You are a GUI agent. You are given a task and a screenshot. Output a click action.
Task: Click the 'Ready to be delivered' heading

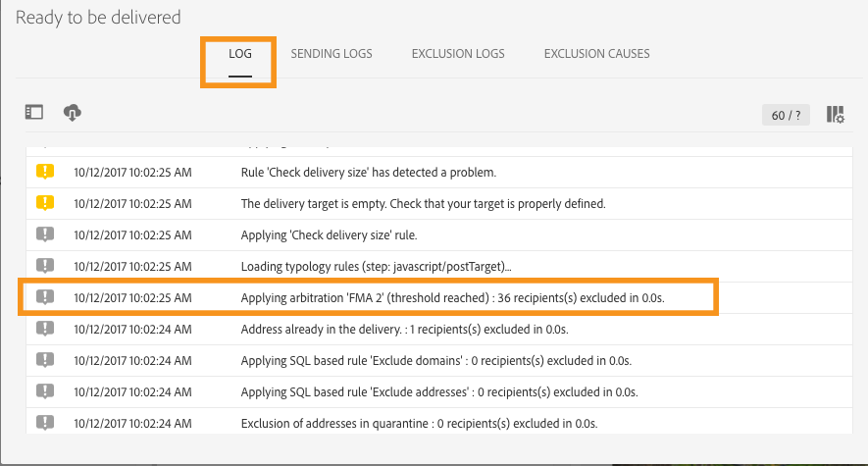pos(98,17)
